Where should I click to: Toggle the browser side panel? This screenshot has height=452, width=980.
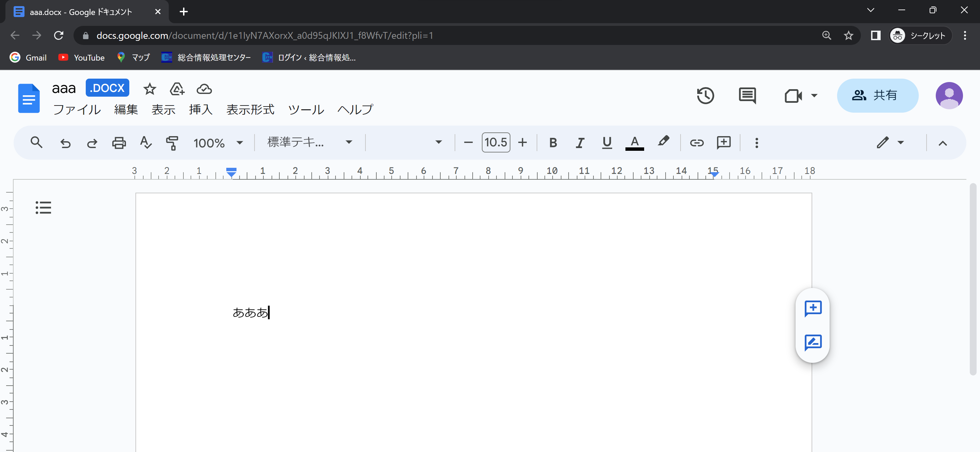tap(876, 35)
